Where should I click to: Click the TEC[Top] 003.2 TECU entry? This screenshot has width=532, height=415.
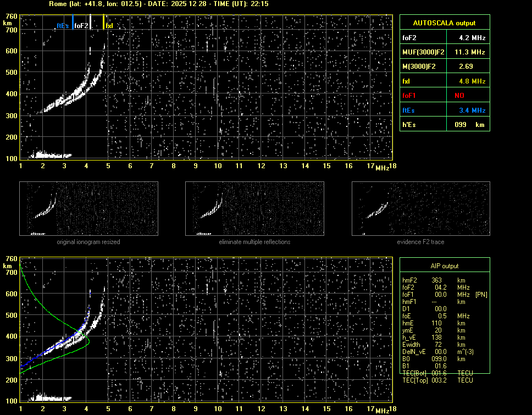(437, 380)
